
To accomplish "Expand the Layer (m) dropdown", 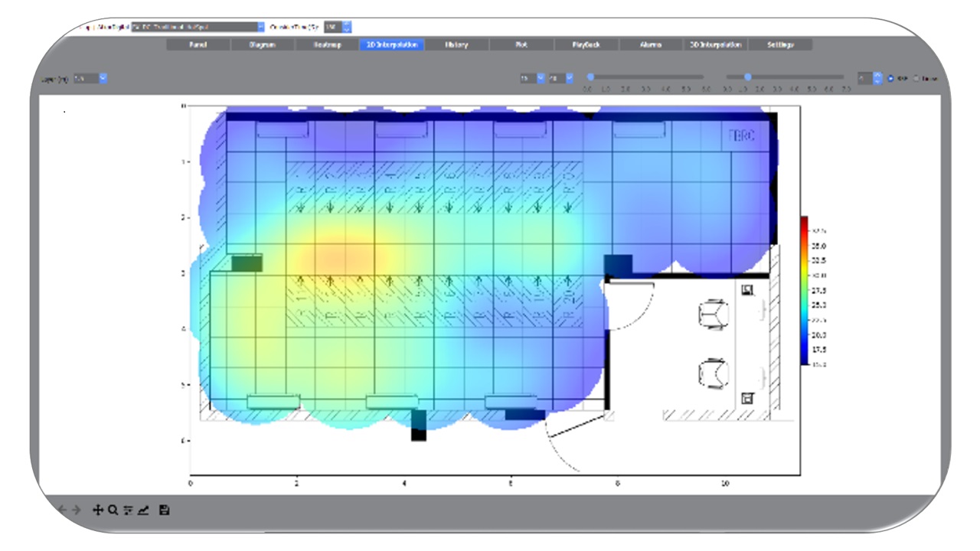I will [x=103, y=78].
